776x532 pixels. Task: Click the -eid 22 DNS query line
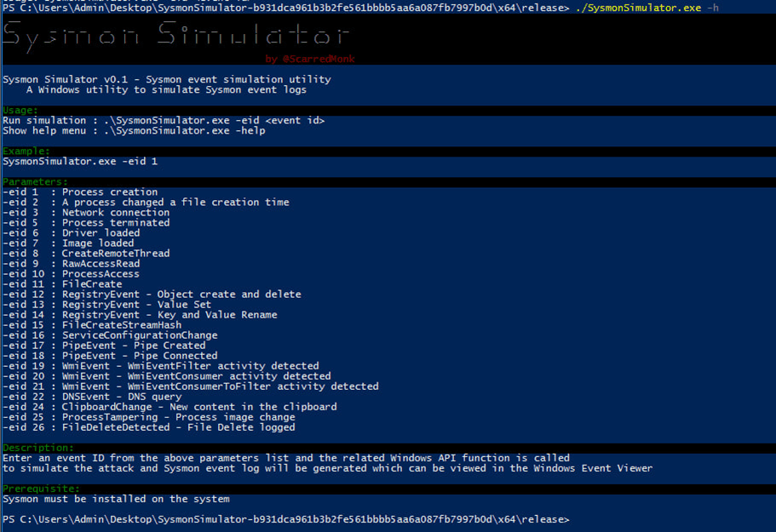[x=92, y=397]
